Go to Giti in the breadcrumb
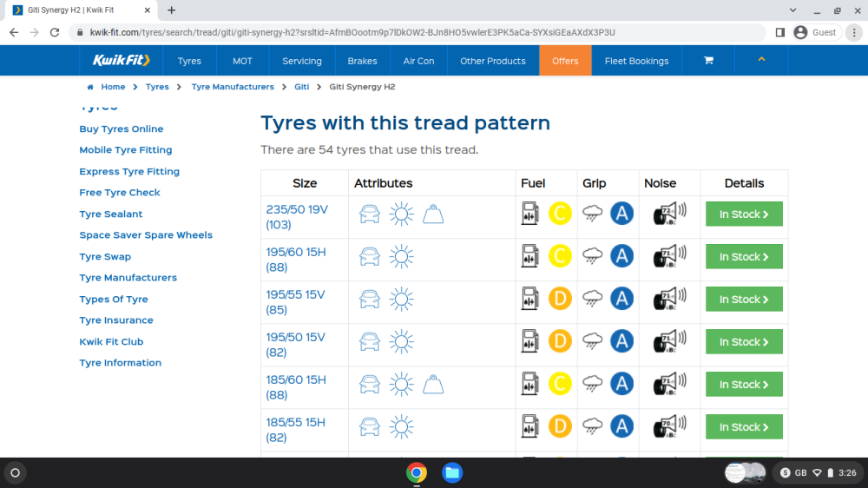The height and width of the screenshot is (488, 868). pyautogui.click(x=302, y=87)
